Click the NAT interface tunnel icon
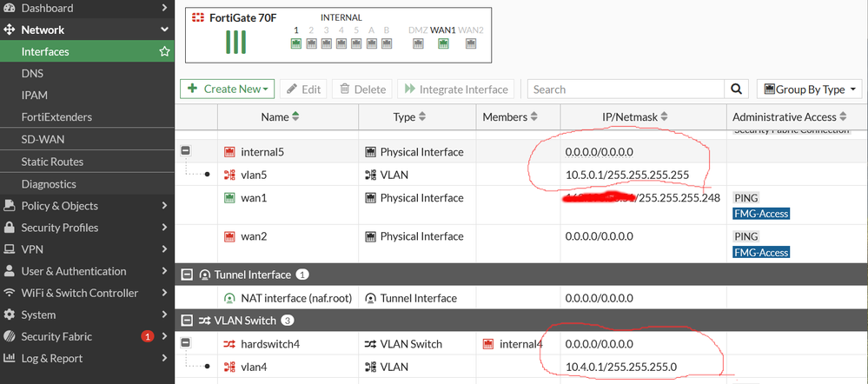868x384 pixels. [x=229, y=298]
